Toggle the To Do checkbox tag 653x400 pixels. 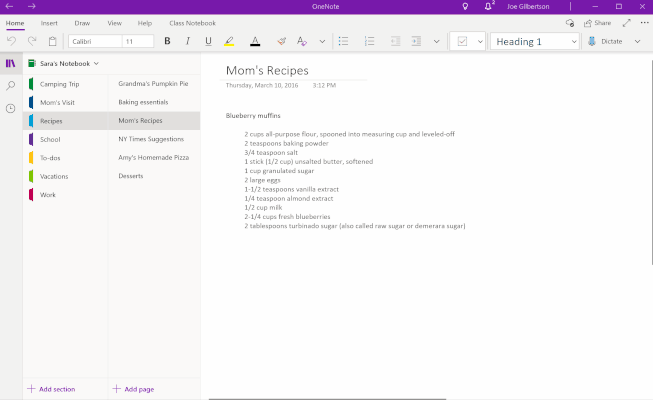462,41
